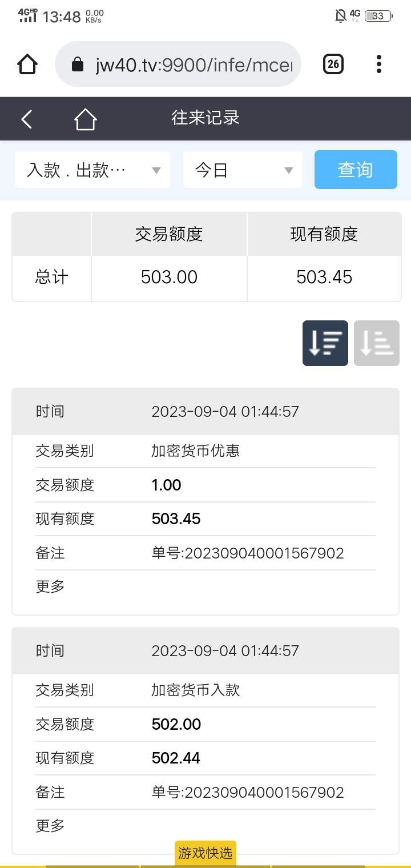Image resolution: width=411 pixels, height=868 pixels.
Task: Open the tab switcher showing 26
Action: point(333,64)
